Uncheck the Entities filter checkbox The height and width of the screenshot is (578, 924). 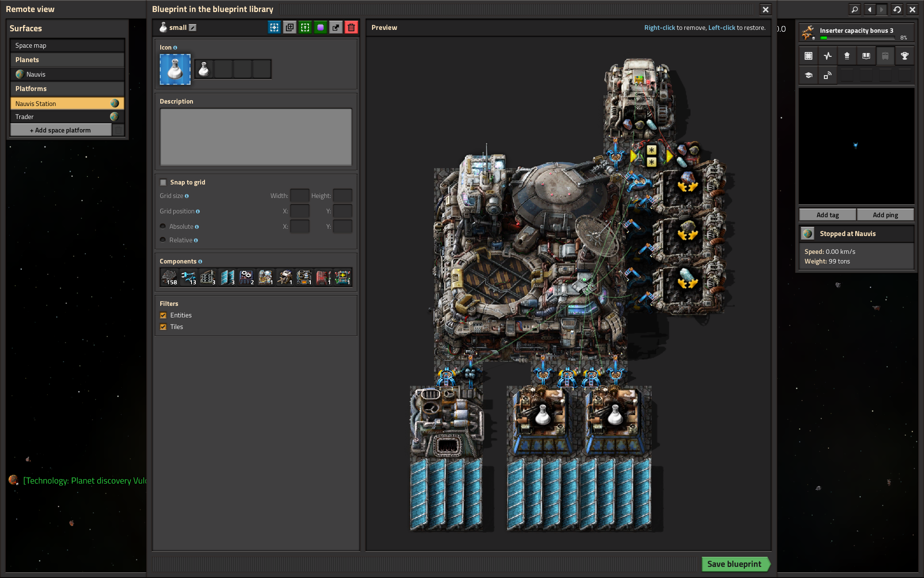click(x=163, y=315)
